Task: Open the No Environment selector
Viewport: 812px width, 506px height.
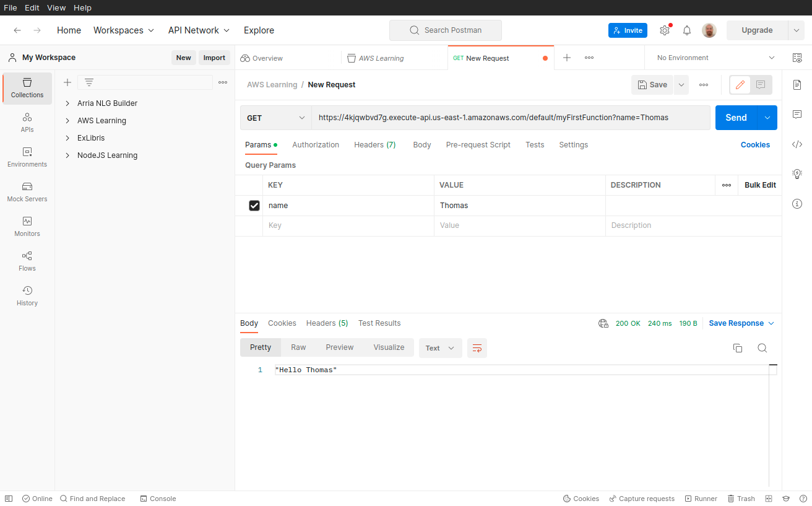Action: [x=715, y=58]
